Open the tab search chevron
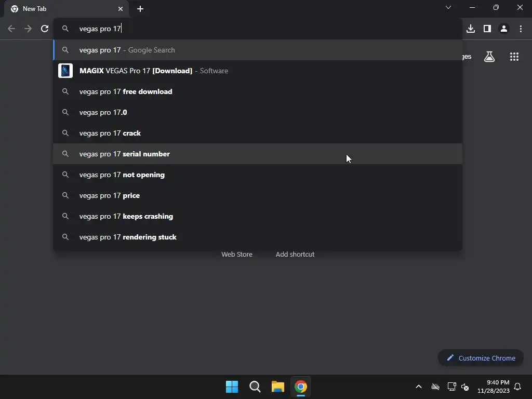 tap(448, 7)
